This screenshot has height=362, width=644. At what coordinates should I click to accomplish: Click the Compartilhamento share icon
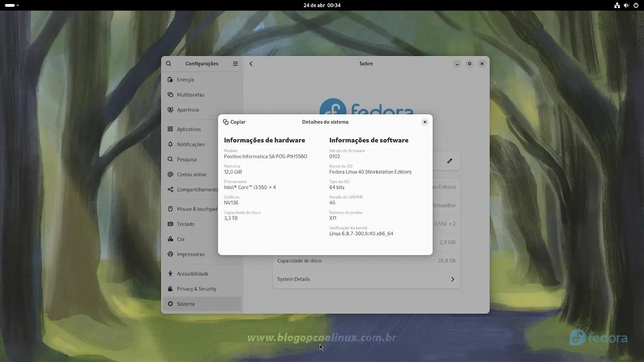click(x=170, y=189)
